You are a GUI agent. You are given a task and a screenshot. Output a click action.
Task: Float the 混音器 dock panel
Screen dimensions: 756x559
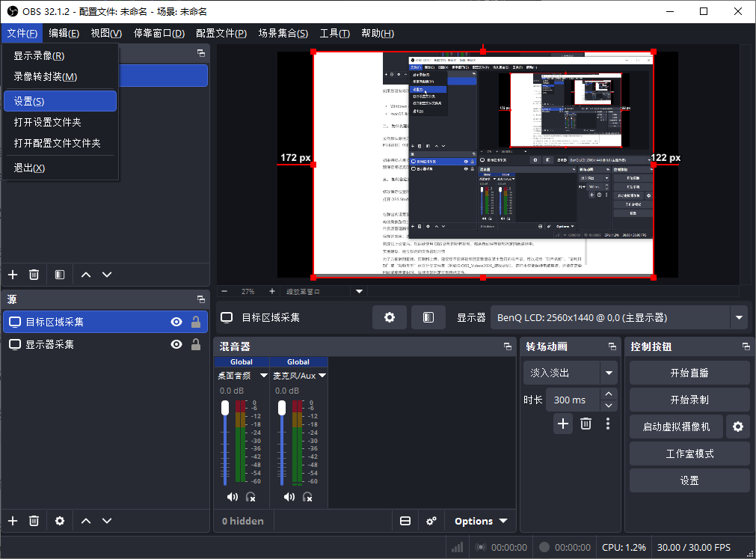pos(507,346)
